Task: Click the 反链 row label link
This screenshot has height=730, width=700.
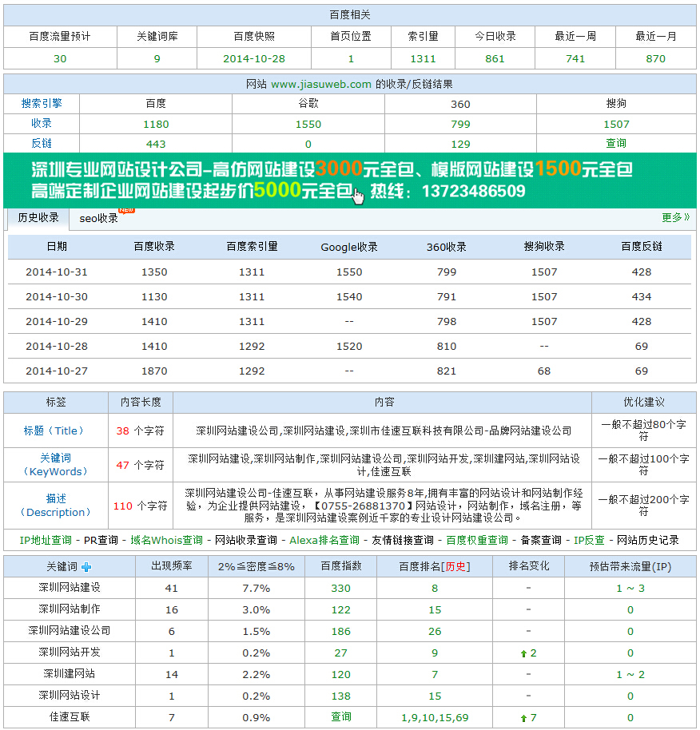Action: click(x=42, y=144)
